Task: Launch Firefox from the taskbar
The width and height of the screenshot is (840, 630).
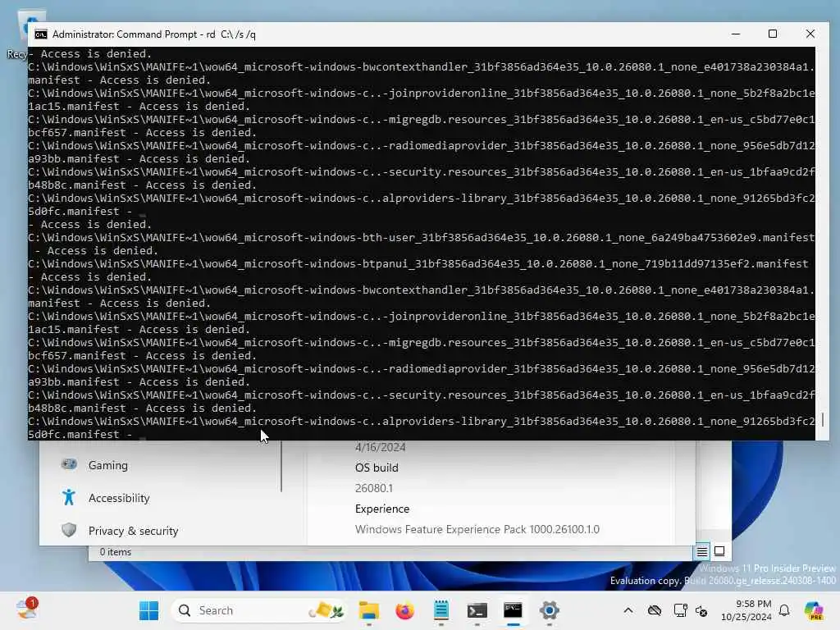Action: coord(405,610)
